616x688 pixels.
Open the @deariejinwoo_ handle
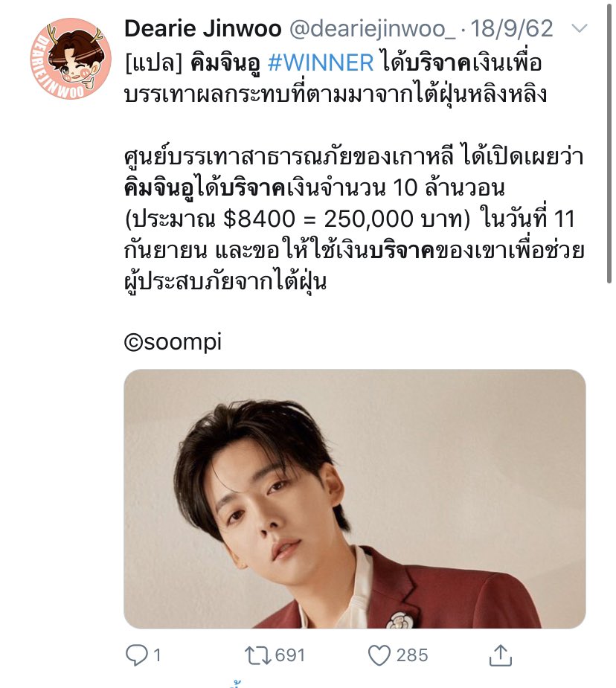[x=373, y=30]
